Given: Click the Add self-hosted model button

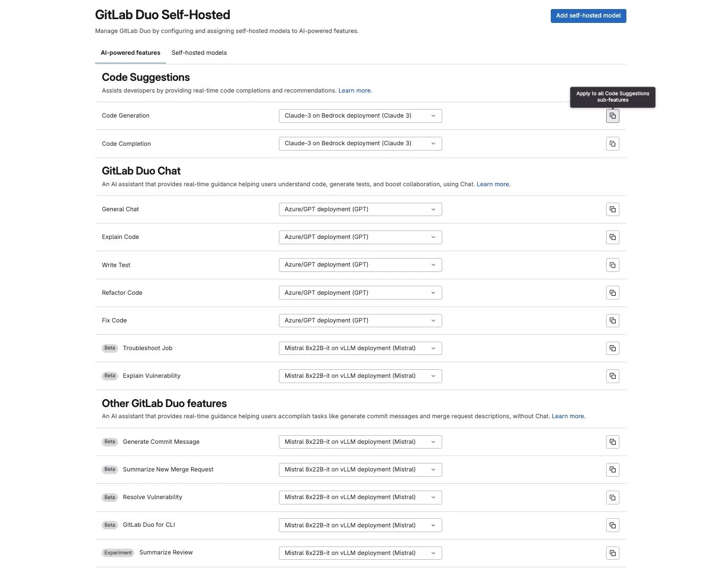Looking at the screenshot, I should [x=588, y=15].
